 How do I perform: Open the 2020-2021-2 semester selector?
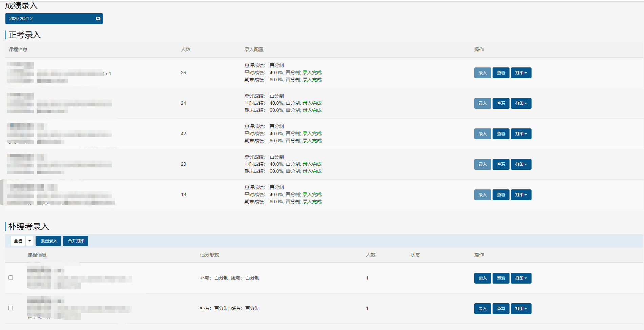[x=51, y=19]
